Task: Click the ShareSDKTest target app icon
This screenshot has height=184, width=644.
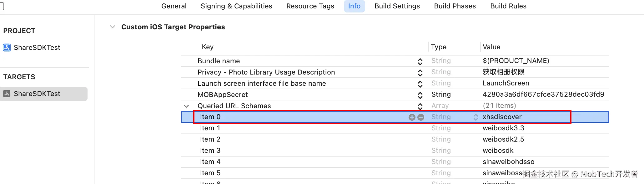Action: [x=7, y=94]
